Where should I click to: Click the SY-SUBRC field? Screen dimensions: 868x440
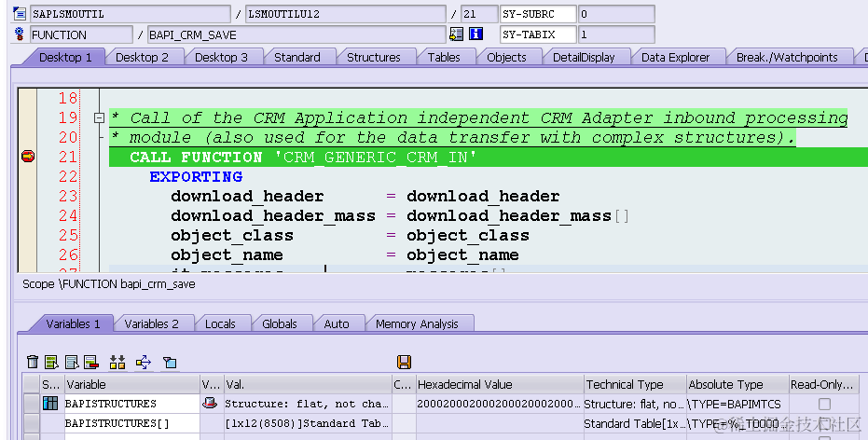click(538, 14)
